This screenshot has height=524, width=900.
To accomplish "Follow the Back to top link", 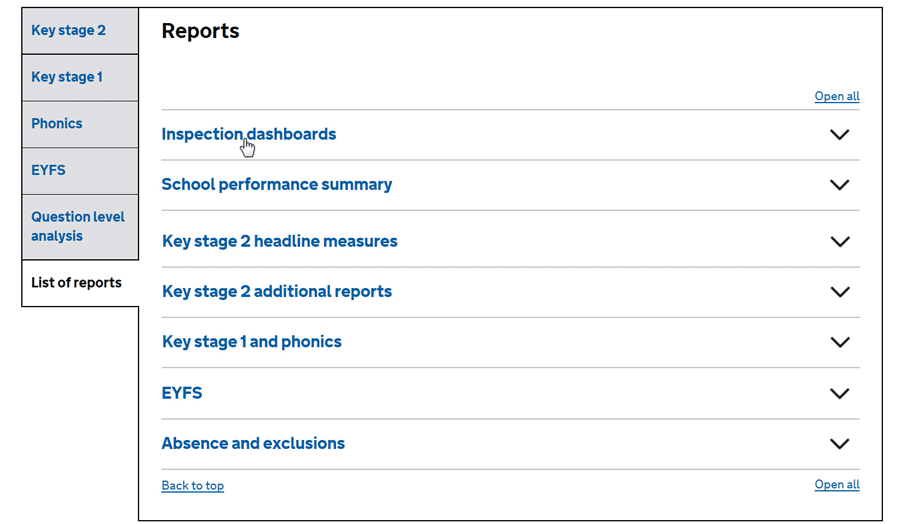I will (x=192, y=486).
